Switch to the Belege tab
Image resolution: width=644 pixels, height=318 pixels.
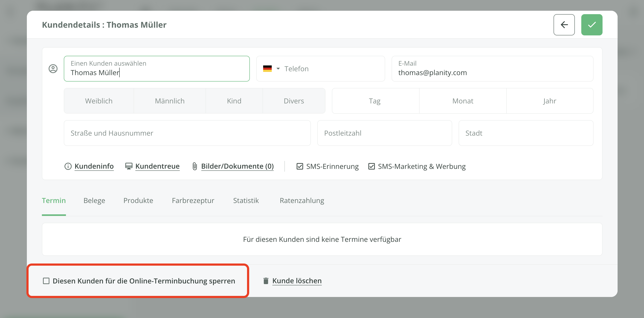point(94,201)
